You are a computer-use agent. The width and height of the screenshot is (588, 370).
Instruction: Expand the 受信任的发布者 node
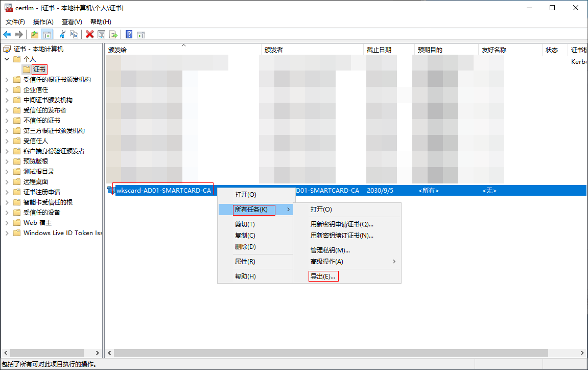(7, 110)
